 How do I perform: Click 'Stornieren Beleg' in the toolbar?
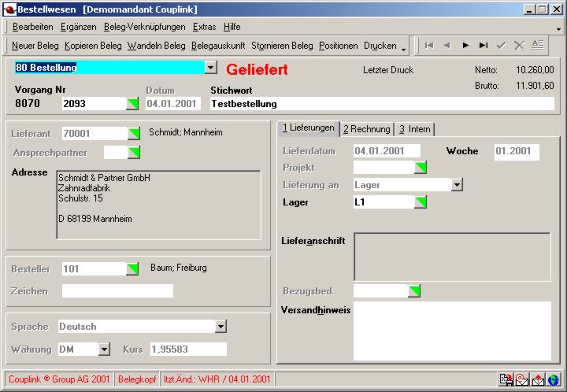[x=282, y=46]
